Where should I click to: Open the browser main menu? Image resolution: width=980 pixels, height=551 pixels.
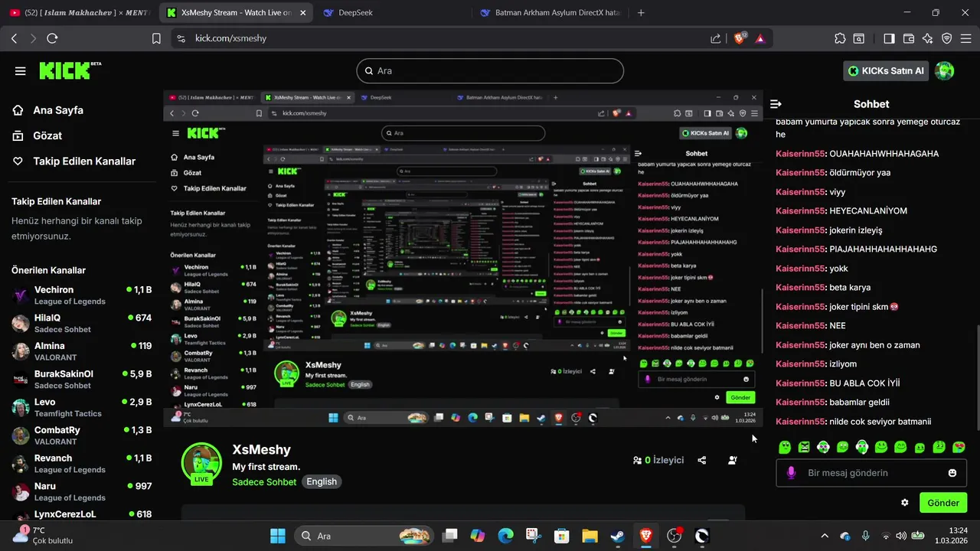966,38
